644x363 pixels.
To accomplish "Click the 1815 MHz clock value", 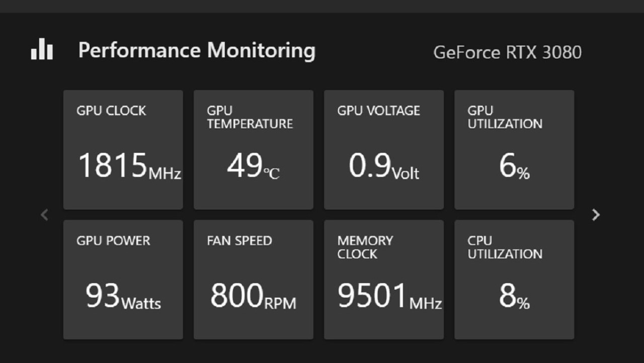I will 130,166.
